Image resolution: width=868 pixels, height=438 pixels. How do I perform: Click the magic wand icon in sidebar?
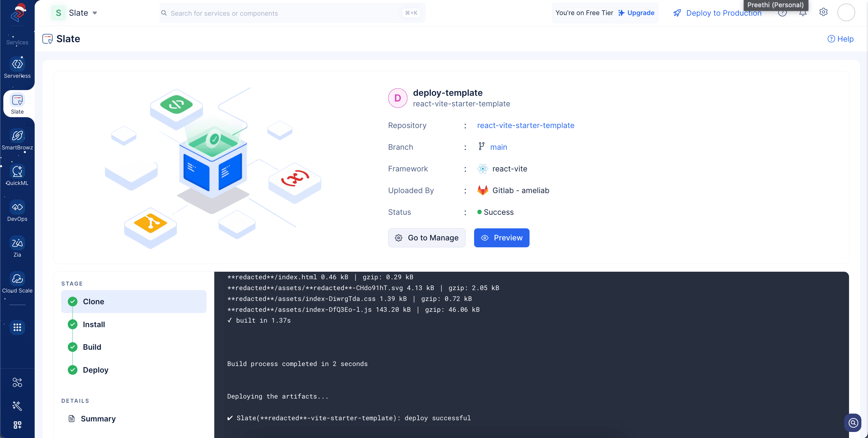(17, 406)
